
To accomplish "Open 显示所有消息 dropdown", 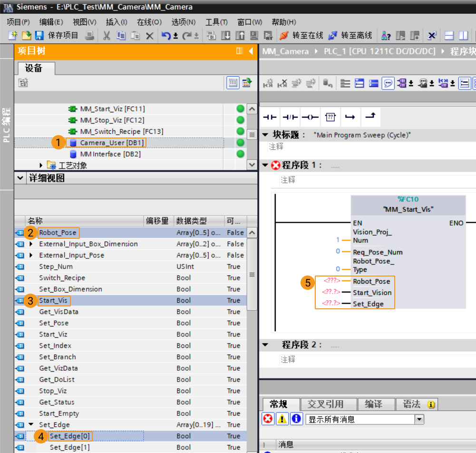I will point(419,419).
